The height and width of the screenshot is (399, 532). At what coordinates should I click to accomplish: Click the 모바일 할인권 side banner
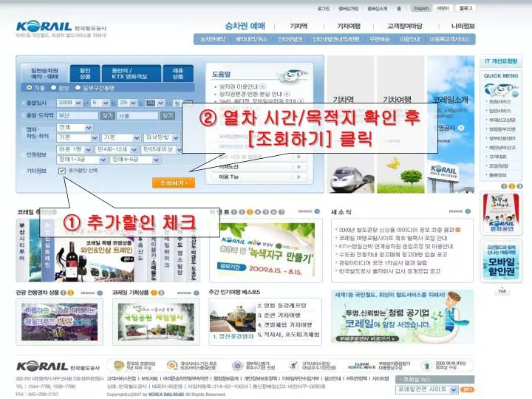[x=501, y=261]
